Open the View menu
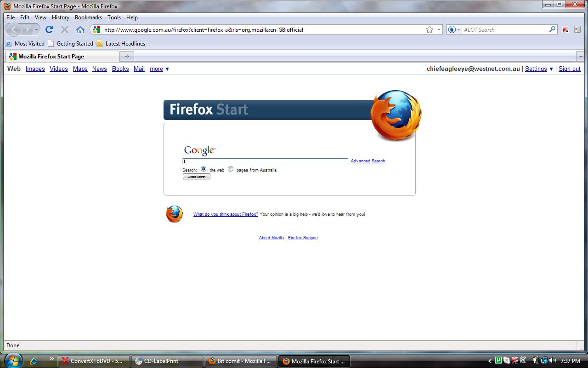588x368 pixels. pyautogui.click(x=40, y=17)
